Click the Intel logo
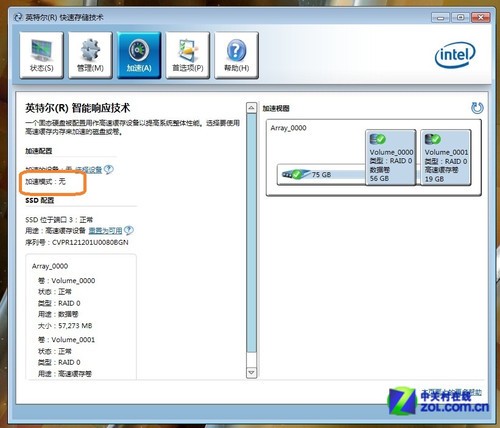This screenshot has width=500, height=428. 455,55
